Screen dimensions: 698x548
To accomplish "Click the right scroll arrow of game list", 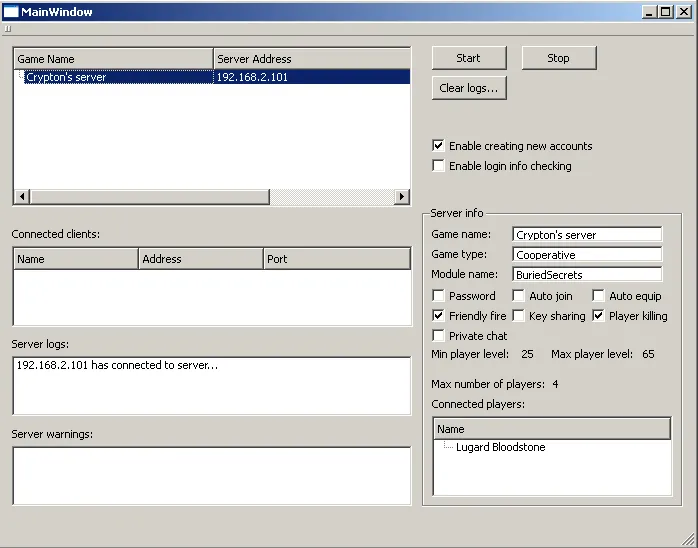I will pos(402,197).
